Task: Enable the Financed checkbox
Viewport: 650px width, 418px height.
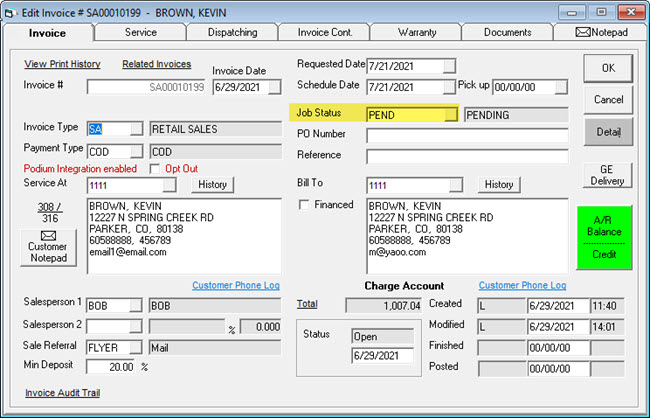Action: [304, 205]
